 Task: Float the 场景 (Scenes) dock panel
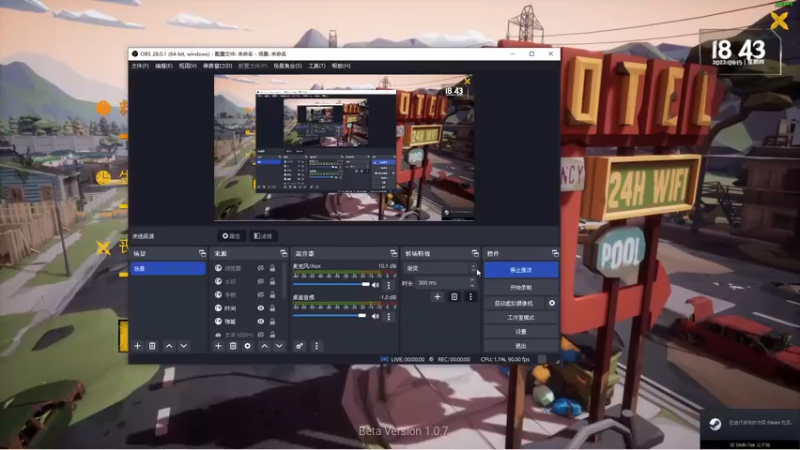pos(203,253)
